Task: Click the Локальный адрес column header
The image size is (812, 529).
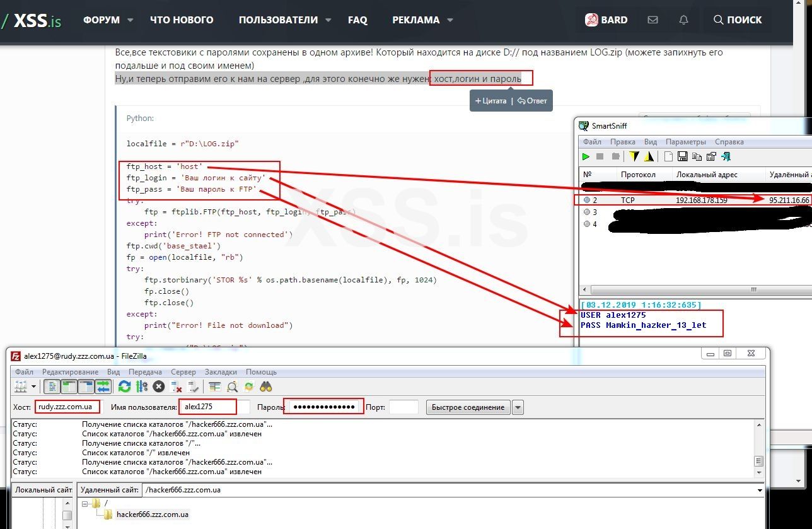Action: point(718,175)
